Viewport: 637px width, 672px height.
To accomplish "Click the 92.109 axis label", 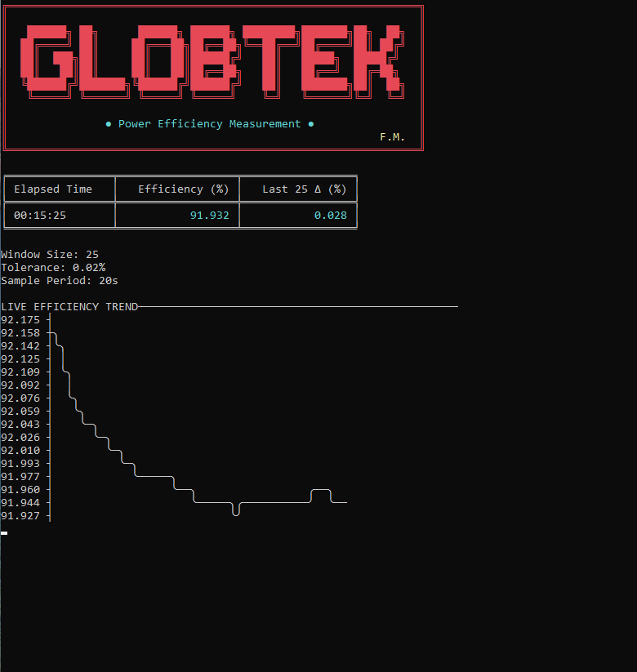I will click(20, 372).
